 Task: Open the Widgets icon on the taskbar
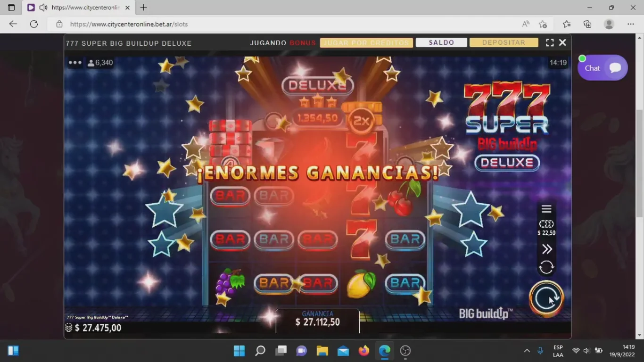[x=13, y=351]
